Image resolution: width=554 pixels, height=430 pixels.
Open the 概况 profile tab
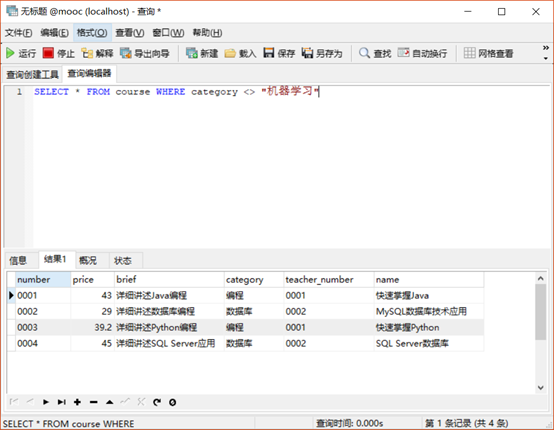click(x=88, y=261)
